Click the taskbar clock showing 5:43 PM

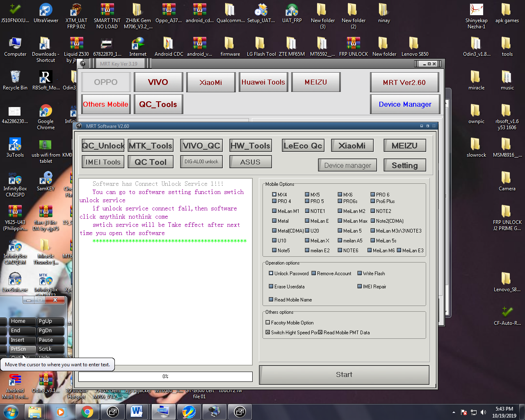tap(504, 412)
